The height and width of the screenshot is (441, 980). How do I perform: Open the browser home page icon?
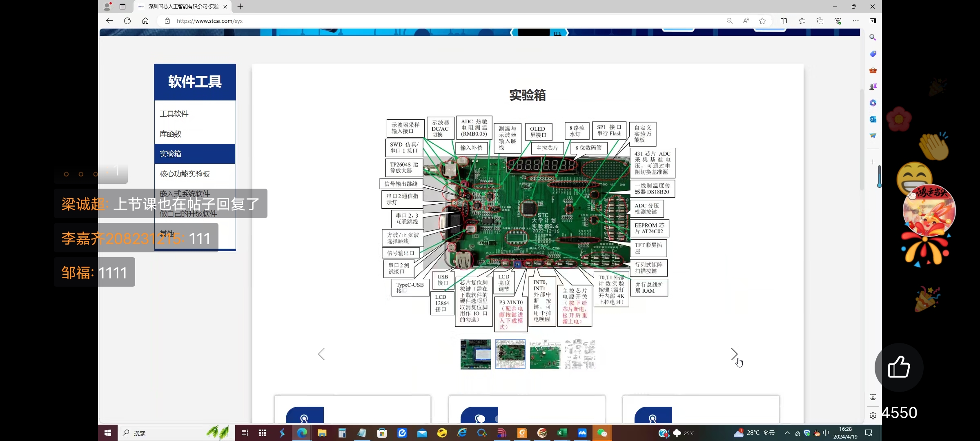pyautogui.click(x=145, y=21)
